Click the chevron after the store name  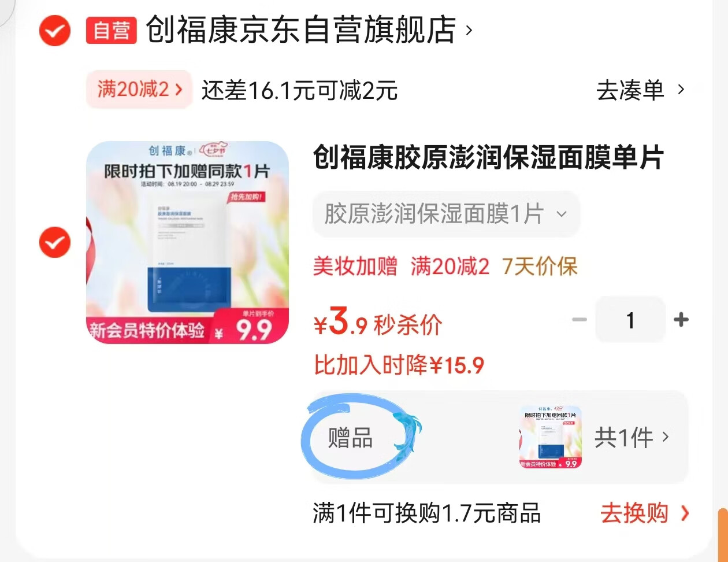click(469, 29)
